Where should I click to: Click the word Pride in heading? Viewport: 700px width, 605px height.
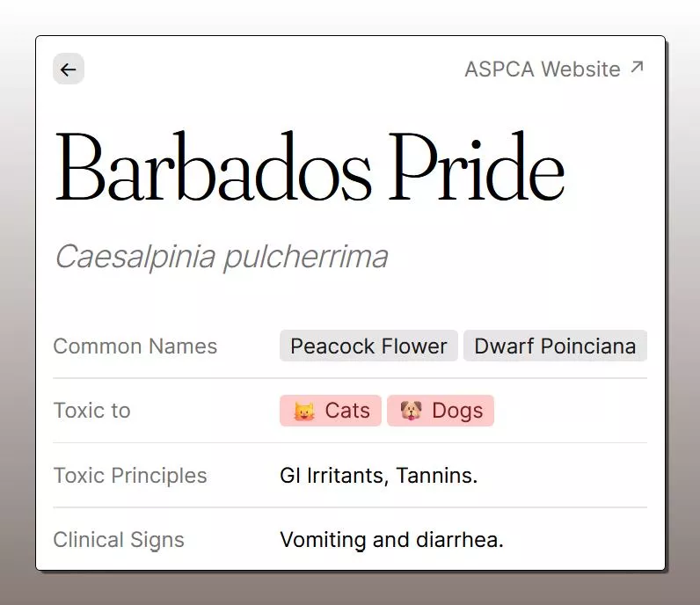pos(477,167)
